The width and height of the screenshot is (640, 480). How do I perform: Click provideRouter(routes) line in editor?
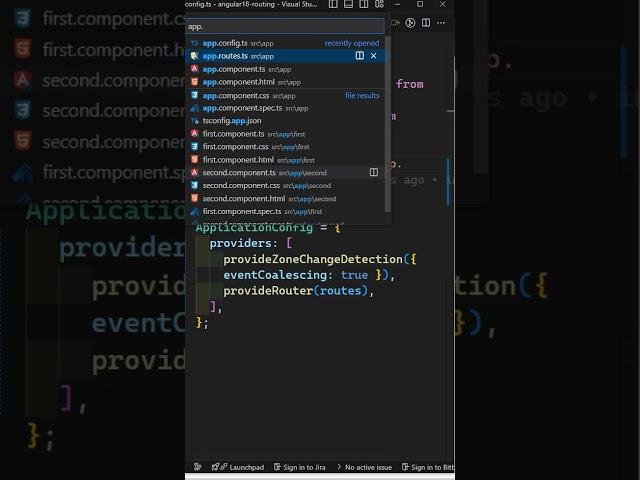click(x=298, y=291)
